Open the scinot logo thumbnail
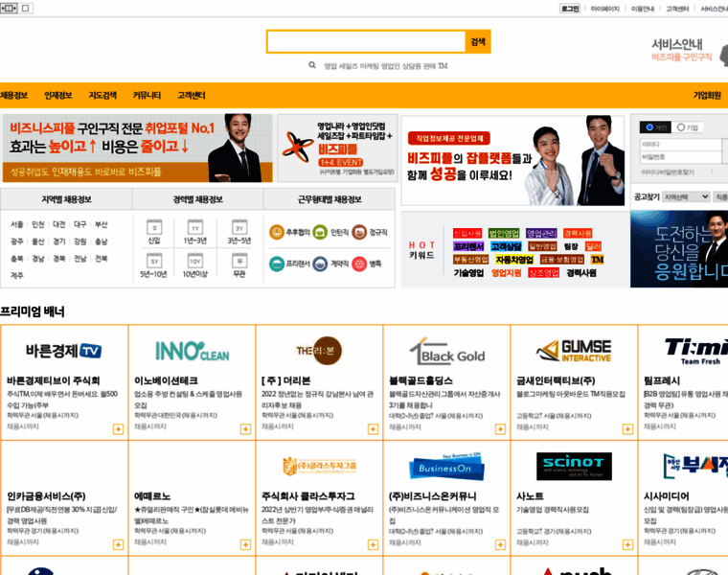This screenshot has height=575, width=728. pos(574,467)
